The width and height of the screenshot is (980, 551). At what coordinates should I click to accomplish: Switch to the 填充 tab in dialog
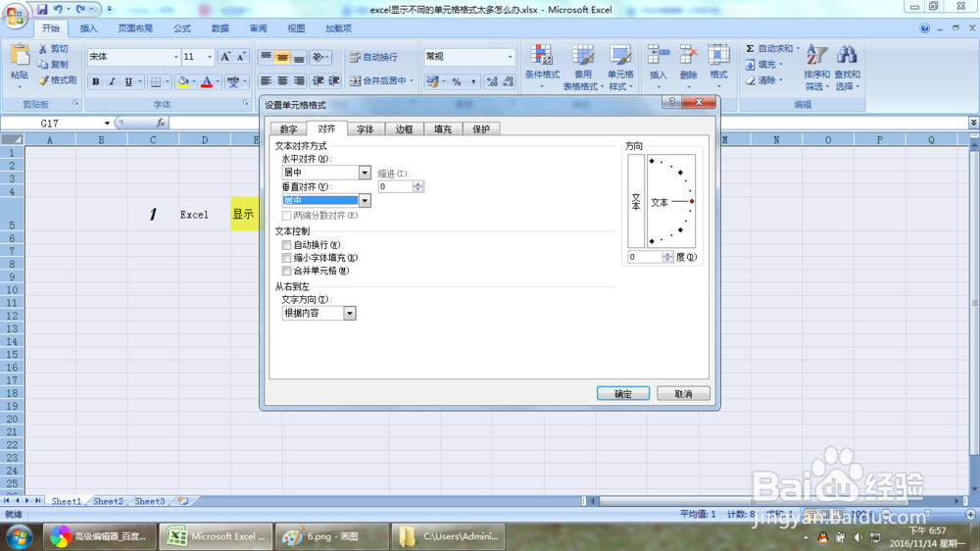[443, 129]
